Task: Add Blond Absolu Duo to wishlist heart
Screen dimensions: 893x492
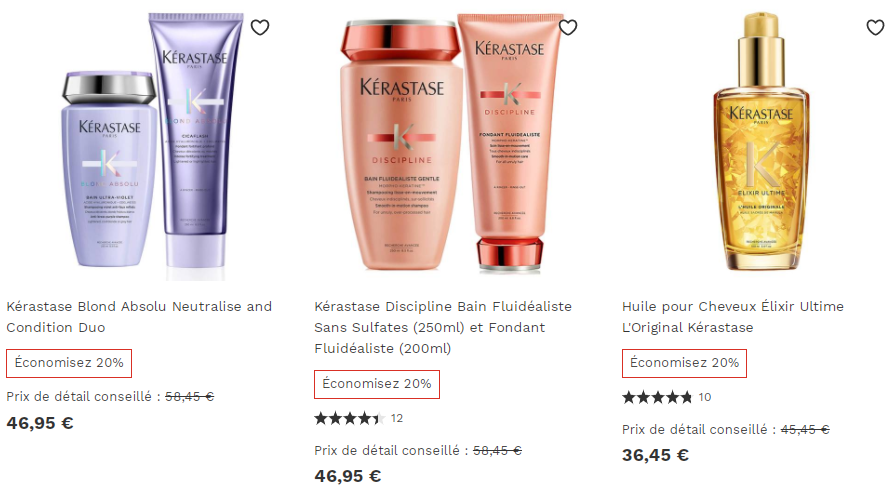Action: pyautogui.click(x=260, y=27)
